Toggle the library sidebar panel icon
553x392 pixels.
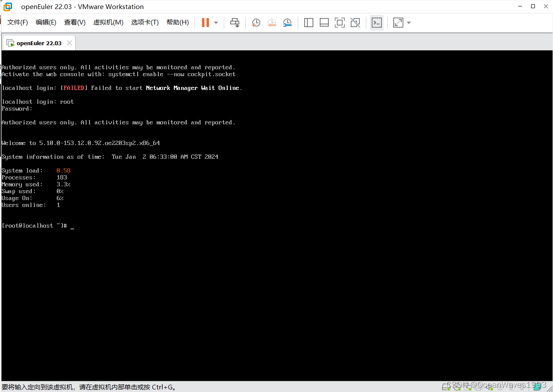click(309, 22)
